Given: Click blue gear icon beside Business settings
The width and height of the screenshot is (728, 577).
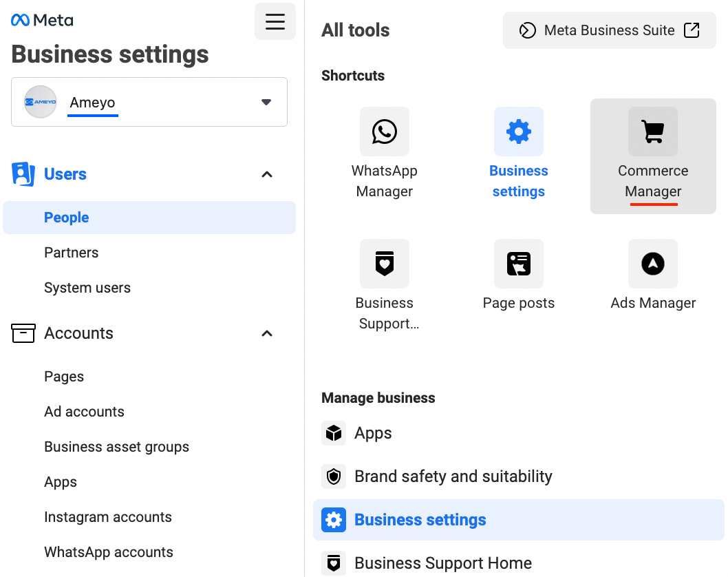Looking at the screenshot, I should coord(333,520).
